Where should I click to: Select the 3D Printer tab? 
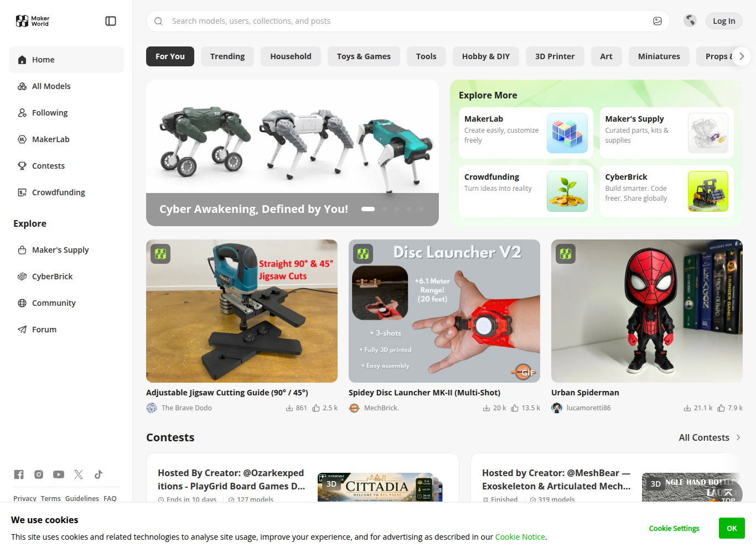[x=555, y=56]
